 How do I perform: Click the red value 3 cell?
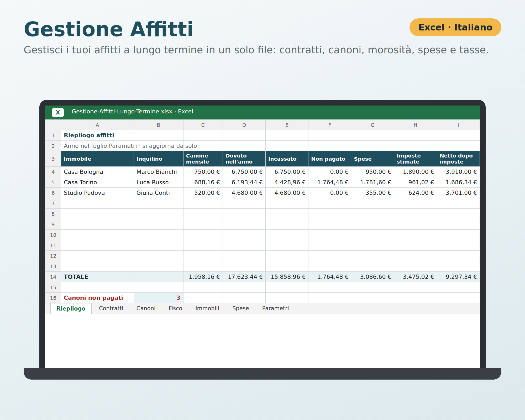pos(159,298)
